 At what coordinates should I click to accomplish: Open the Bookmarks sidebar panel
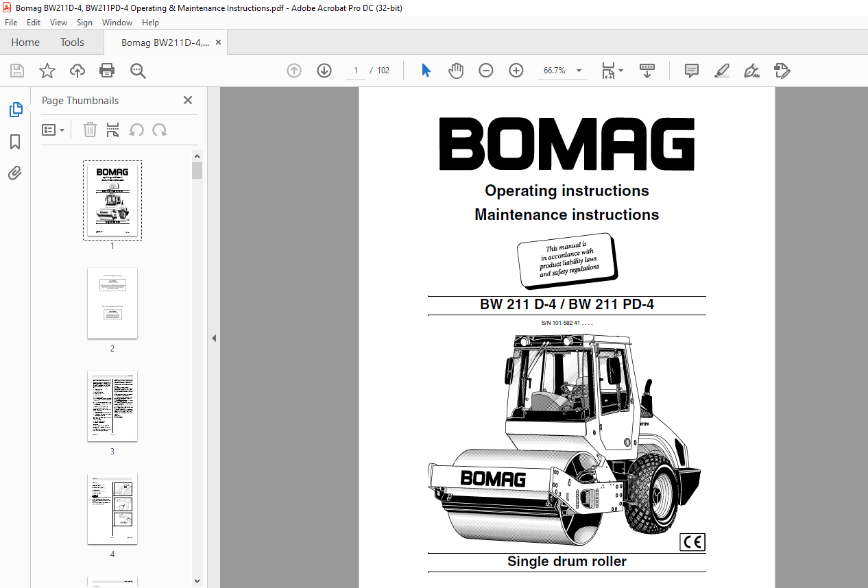click(x=15, y=142)
